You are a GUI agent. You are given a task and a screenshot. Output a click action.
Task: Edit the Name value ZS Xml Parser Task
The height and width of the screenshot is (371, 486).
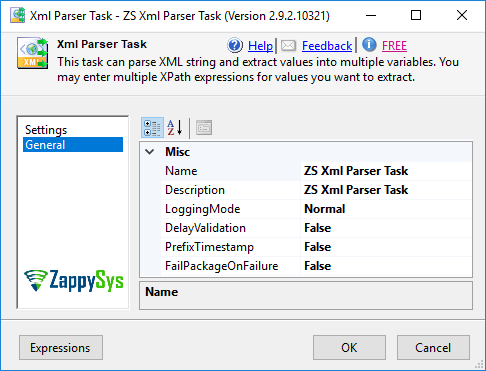(x=386, y=171)
